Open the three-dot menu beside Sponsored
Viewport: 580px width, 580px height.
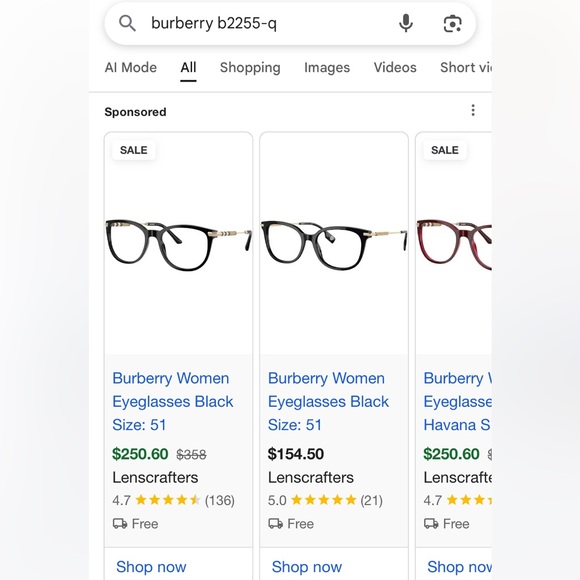pos(473,110)
